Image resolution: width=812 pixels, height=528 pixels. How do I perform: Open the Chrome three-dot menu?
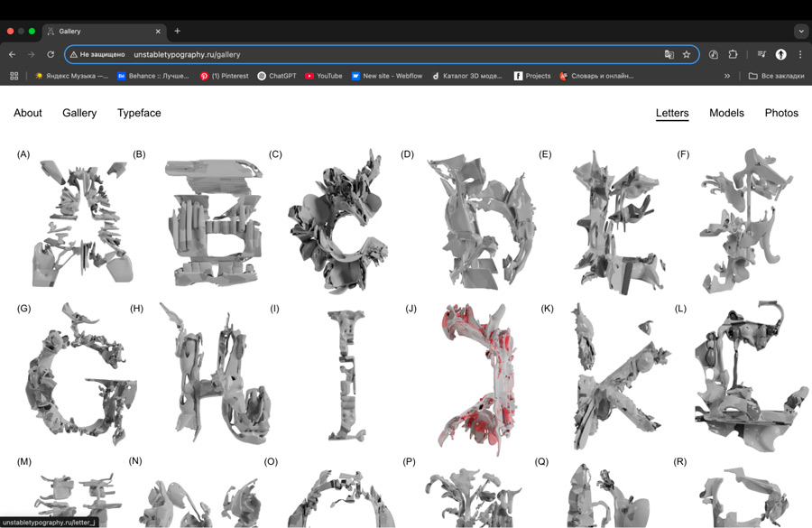point(800,54)
